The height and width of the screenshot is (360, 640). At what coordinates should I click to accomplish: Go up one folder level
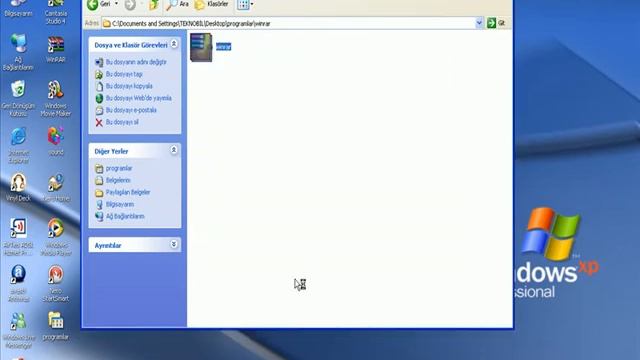pyautogui.click(x=154, y=5)
